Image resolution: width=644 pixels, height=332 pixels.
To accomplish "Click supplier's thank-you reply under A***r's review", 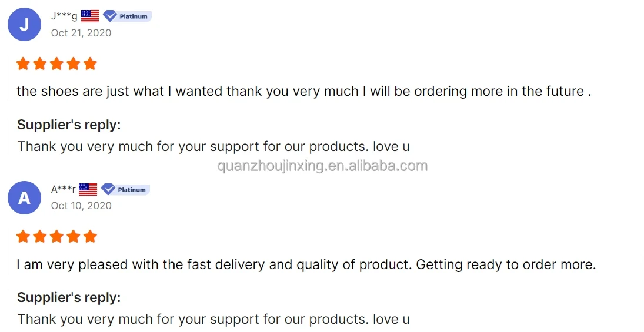I will pyautogui.click(x=213, y=319).
